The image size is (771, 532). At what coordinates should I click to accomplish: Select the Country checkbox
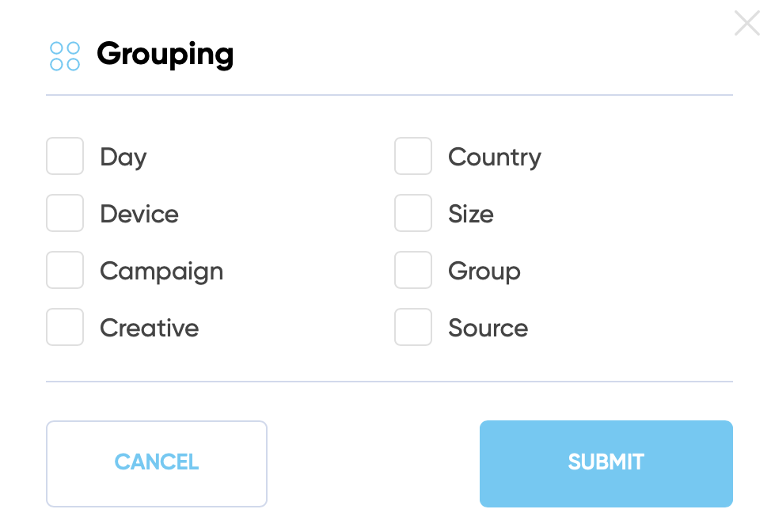tap(413, 156)
